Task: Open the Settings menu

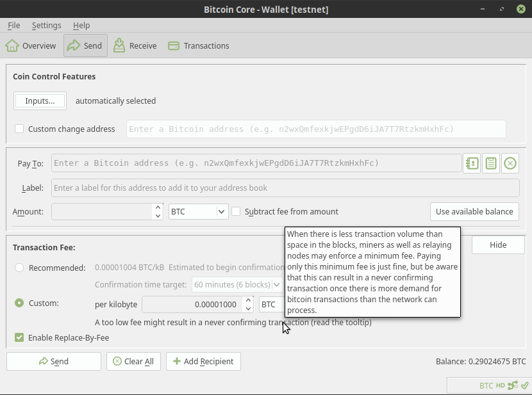Action: (x=46, y=26)
